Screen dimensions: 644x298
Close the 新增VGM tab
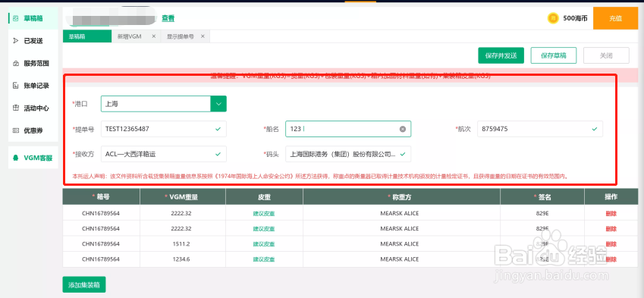point(154,36)
